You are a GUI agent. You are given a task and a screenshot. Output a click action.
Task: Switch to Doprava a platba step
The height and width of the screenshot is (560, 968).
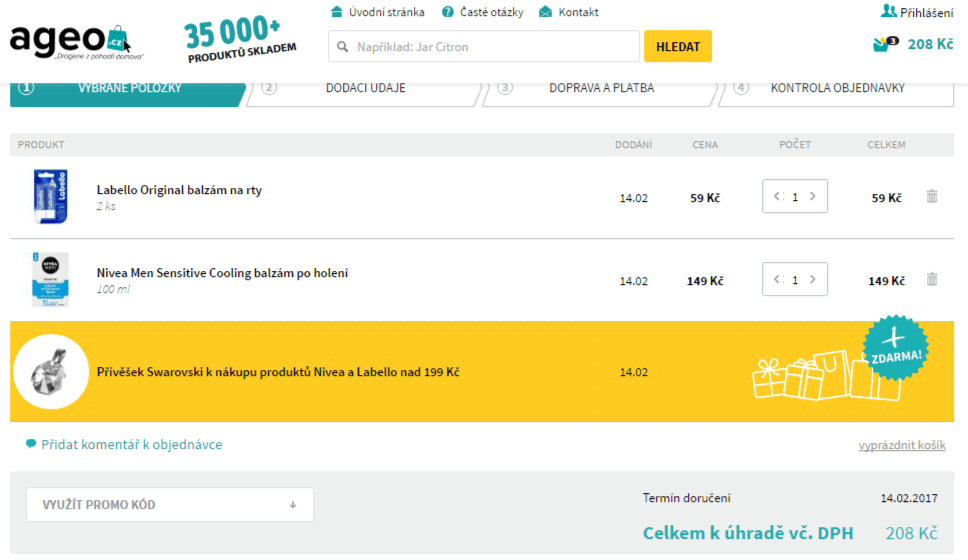coord(601,88)
